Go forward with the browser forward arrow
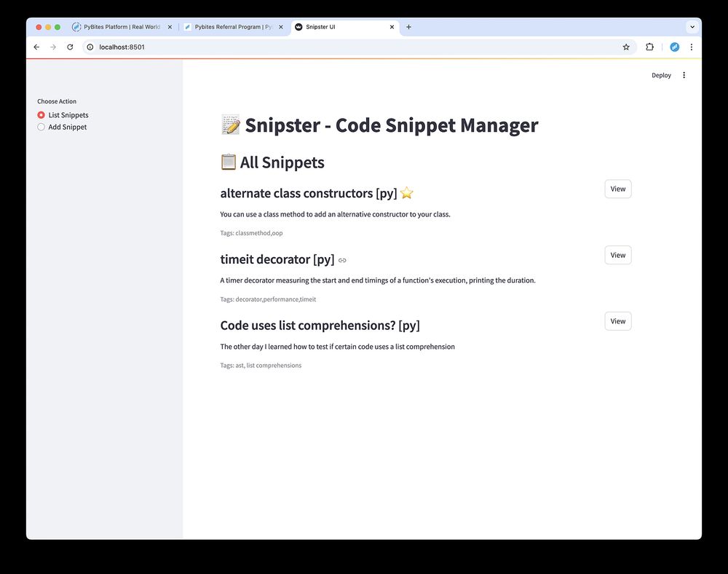Image resolution: width=728 pixels, height=574 pixels. [53, 47]
